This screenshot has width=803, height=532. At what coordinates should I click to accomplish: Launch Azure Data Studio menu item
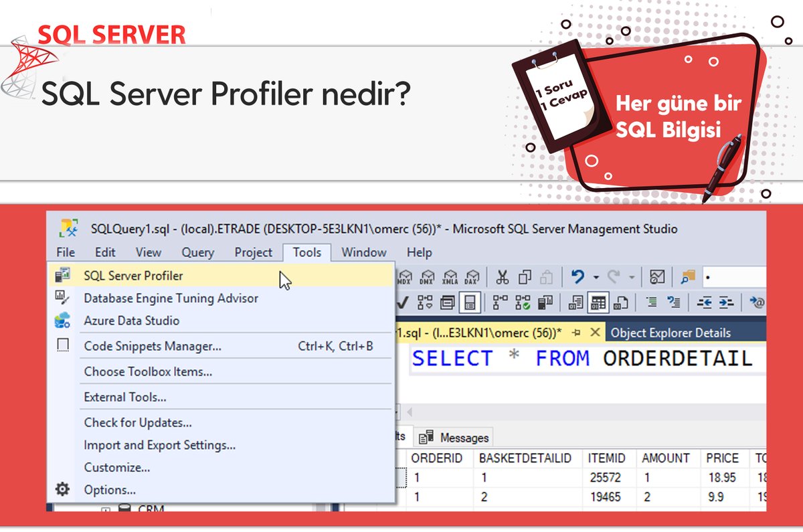(x=221, y=321)
